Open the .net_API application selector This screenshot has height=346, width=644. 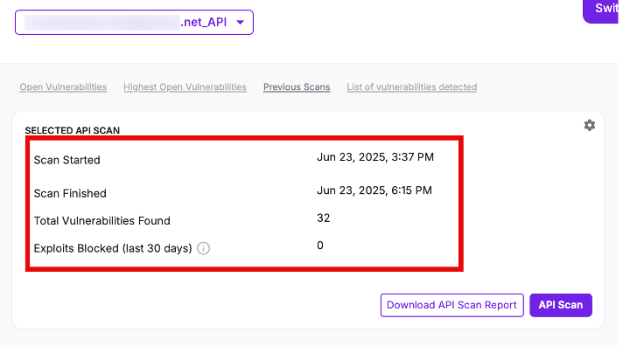tap(134, 22)
